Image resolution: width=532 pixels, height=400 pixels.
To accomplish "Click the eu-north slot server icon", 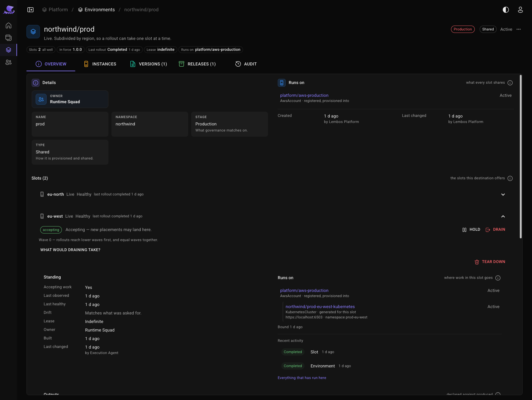I will point(42,194).
